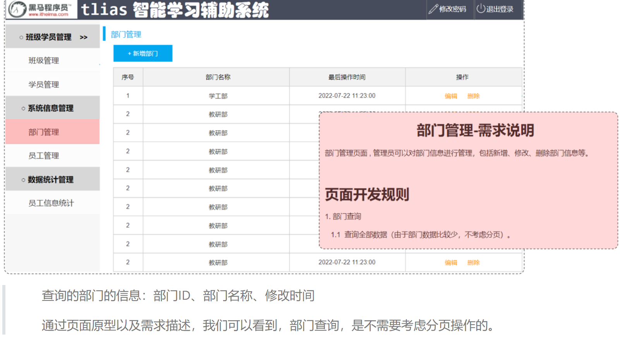Click the power icon beside 退出登录

(x=481, y=9)
